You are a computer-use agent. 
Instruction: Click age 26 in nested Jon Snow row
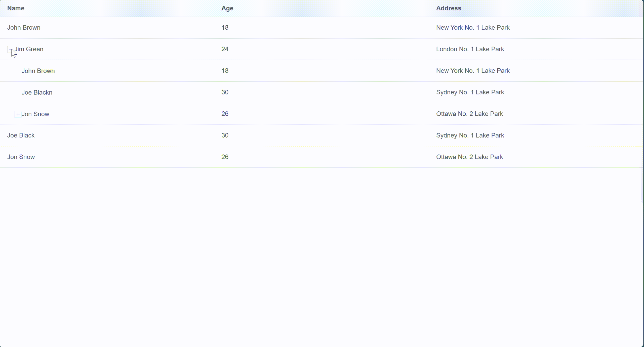point(225,114)
